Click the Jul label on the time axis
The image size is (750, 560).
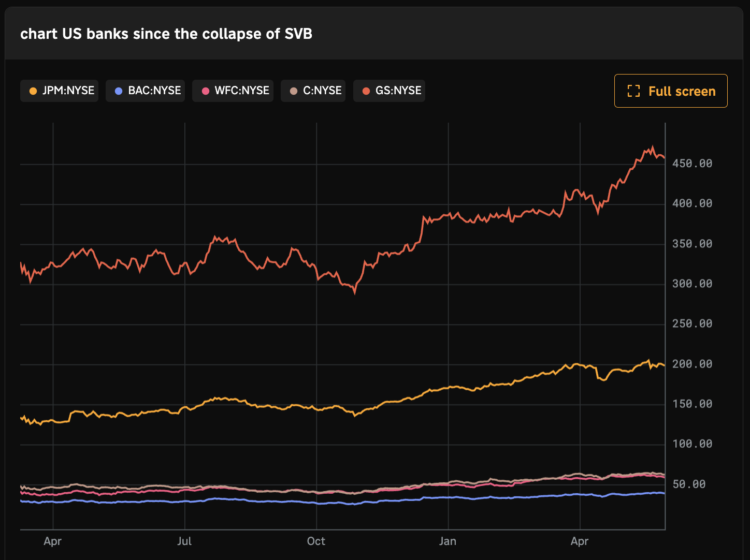click(184, 541)
